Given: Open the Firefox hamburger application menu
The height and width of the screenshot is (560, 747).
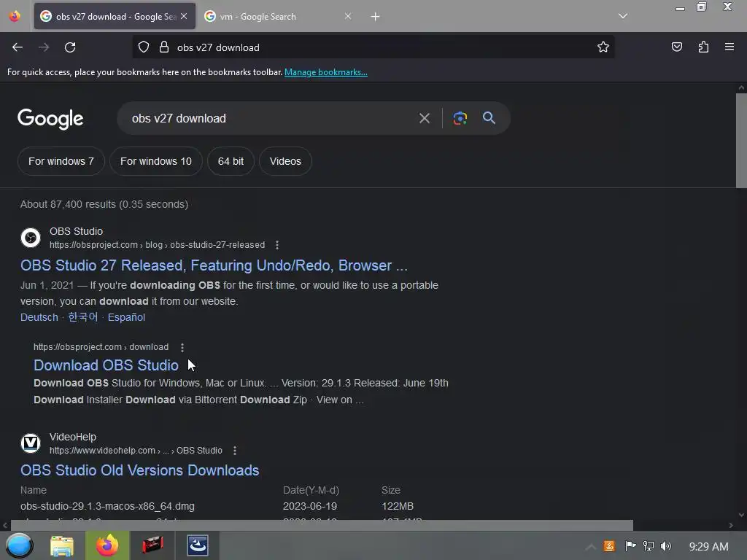Looking at the screenshot, I should (x=729, y=47).
